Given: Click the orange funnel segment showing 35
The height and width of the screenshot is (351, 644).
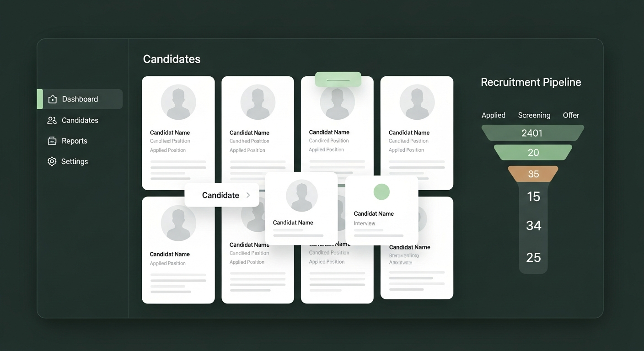Looking at the screenshot, I should 533,174.
